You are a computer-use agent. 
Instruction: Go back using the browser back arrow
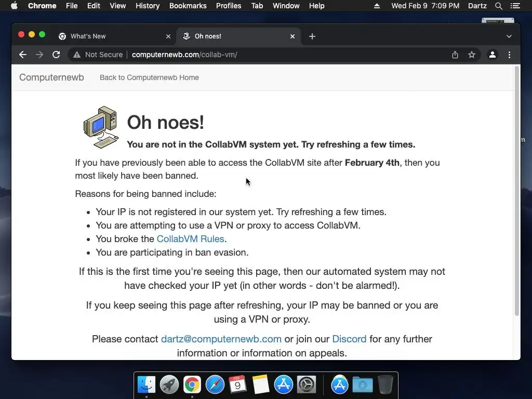pyautogui.click(x=23, y=55)
